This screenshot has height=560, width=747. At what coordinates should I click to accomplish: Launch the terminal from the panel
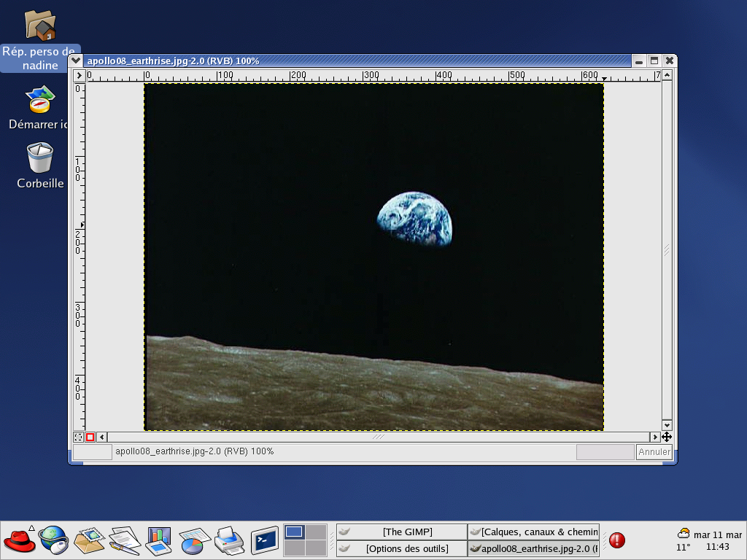(264, 540)
